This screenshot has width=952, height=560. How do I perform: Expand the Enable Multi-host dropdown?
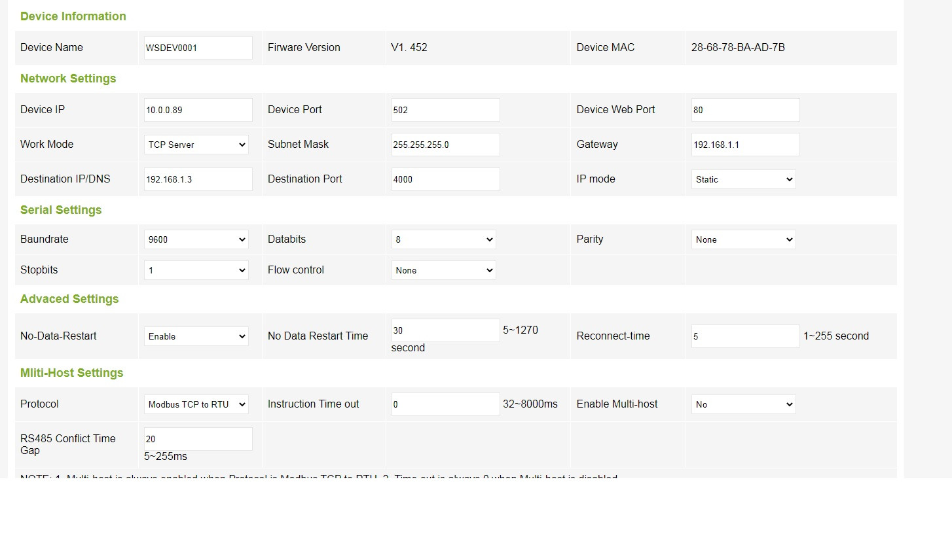743,404
